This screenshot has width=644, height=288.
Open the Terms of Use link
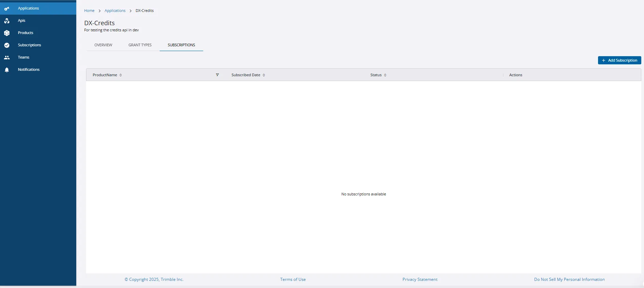tap(293, 279)
